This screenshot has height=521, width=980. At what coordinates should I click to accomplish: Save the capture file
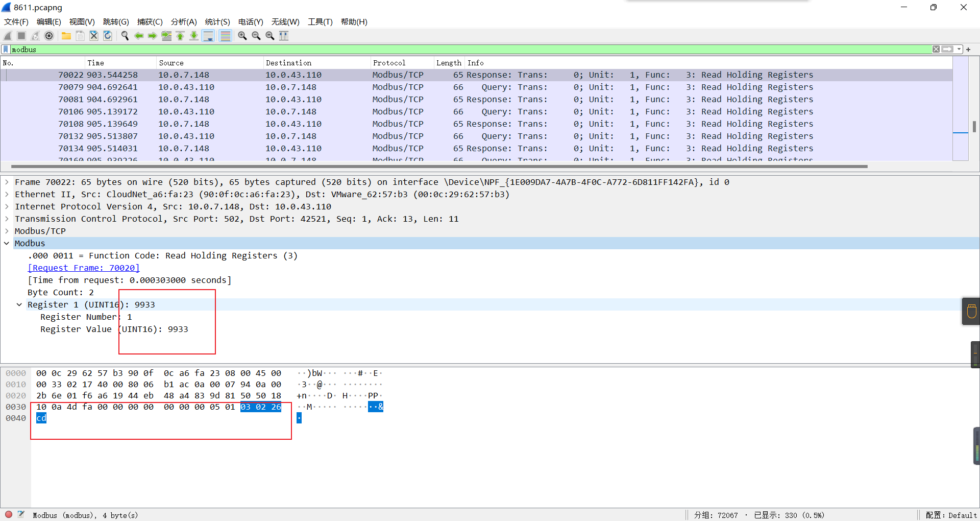[80, 36]
